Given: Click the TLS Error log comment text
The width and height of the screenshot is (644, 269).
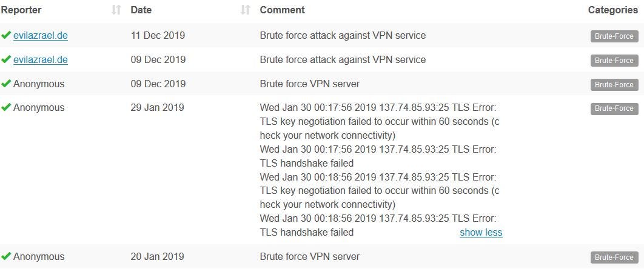Looking at the screenshot, I should [380, 170].
